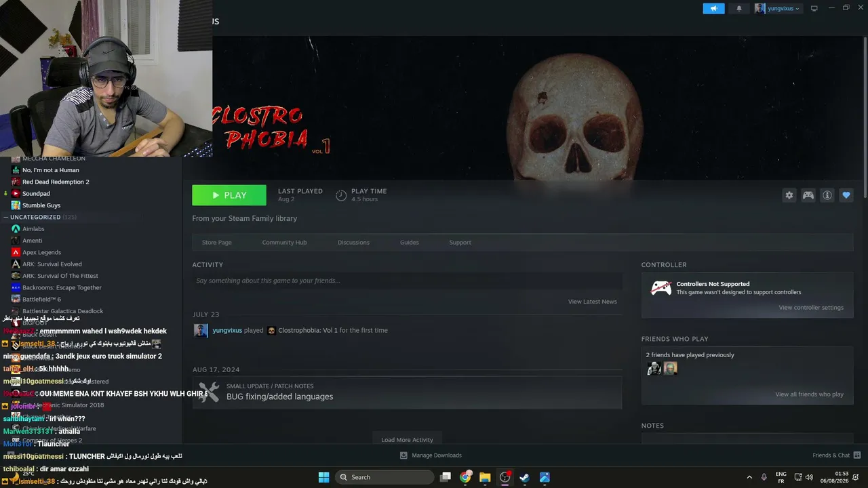Click the microphone tray icon
The height and width of the screenshot is (488, 868).
[x=764, y=477]
